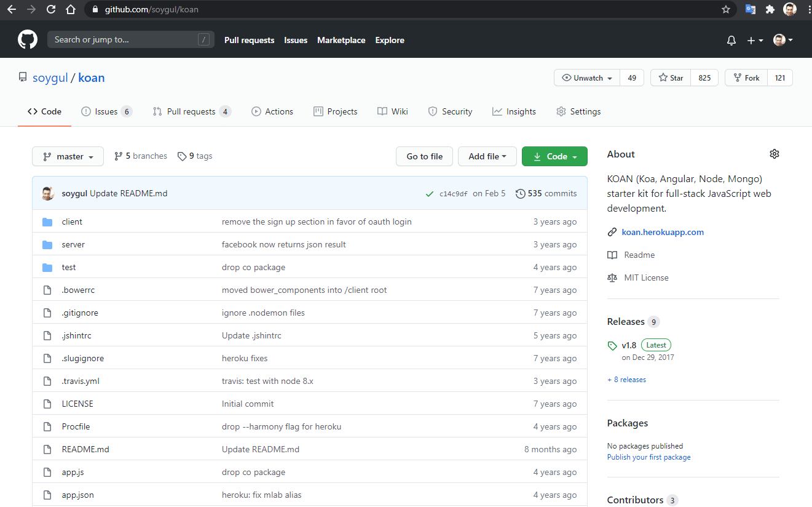The width and height of the screenshot is (812, 507).
Task: Open the Unwatch dropdown
Action: 586,78
